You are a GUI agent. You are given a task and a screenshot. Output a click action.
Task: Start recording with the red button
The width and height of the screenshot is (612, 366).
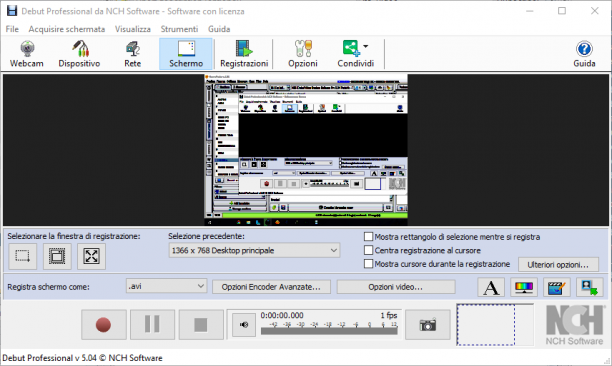(x=103, y=325)
